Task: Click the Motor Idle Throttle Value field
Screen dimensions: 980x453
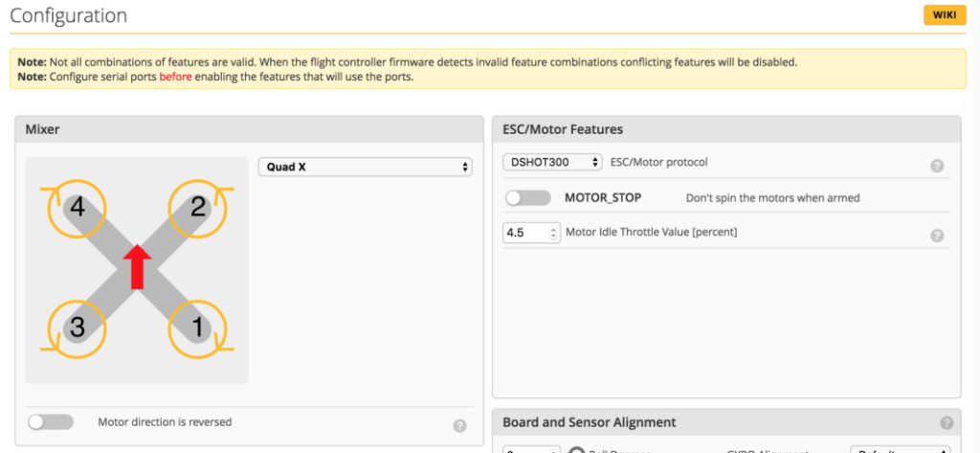Action: 525,233
